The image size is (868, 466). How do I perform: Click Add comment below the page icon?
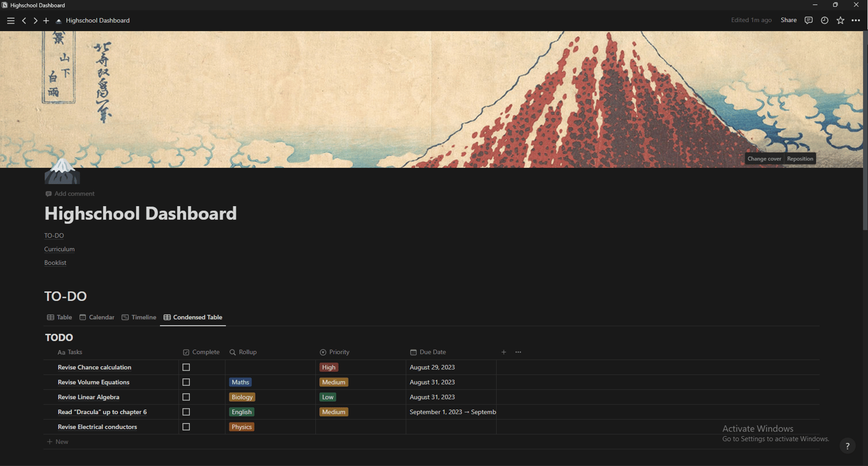pyautogui.click(x=70, y=194)
